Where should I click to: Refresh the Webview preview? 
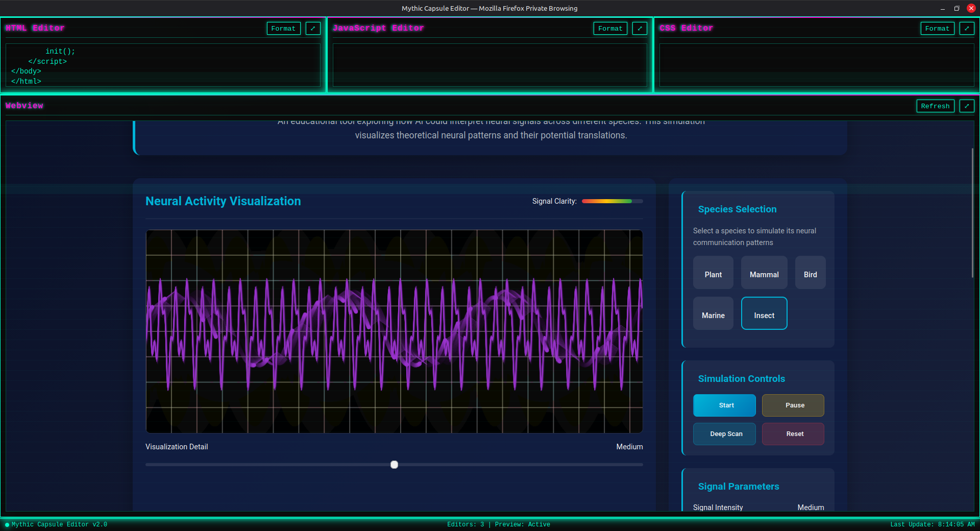[935, 106]
